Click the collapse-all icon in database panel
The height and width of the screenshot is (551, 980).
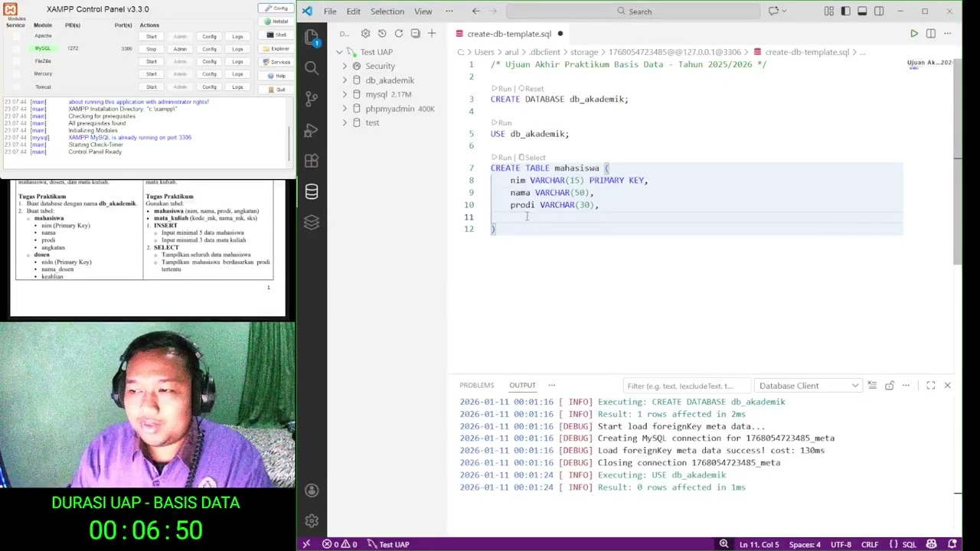tap(415, 34)
